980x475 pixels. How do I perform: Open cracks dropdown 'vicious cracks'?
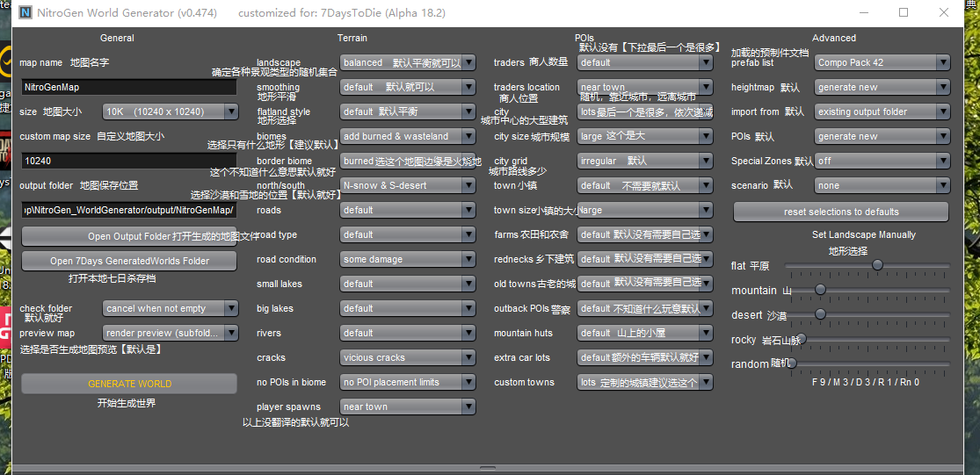click(408, 357)
